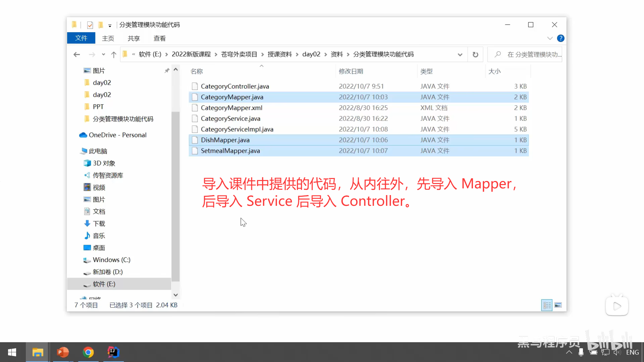This screenshot has height=362, width=644.
Task: Refresh the current folder view
Action: point(475,54)
